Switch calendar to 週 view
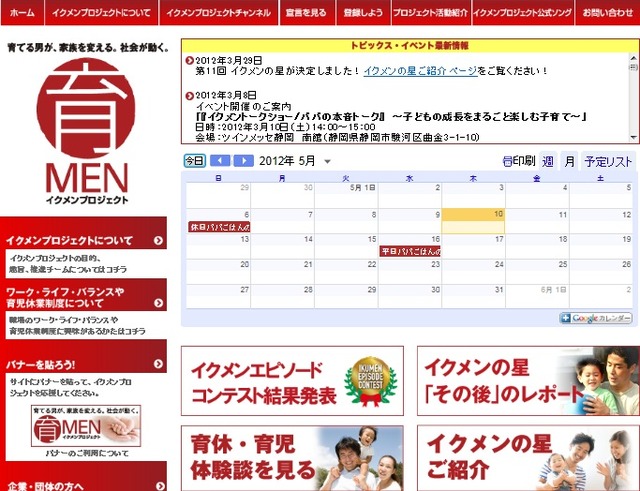This screenshot has height=491, width=640. point(548,162)
